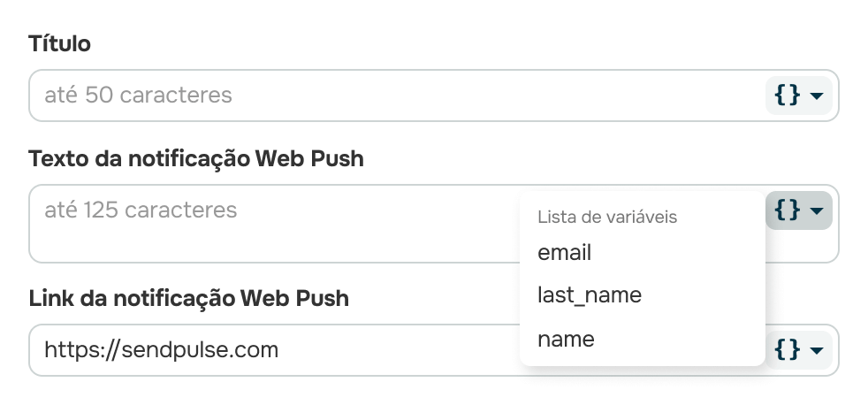The image size is (868, 405).
Task: Click the Link da notificação Web Push label
Action: tap(188, 298)
